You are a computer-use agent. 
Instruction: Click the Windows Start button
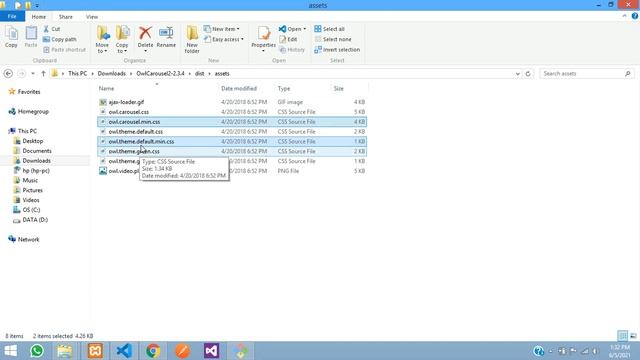point(10,351)
